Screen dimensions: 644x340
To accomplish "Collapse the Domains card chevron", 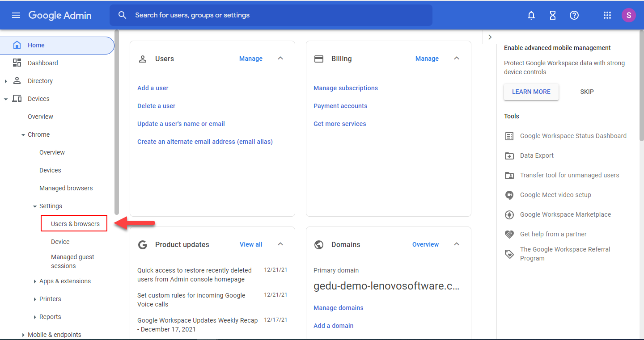I will (x=457, y=244).
